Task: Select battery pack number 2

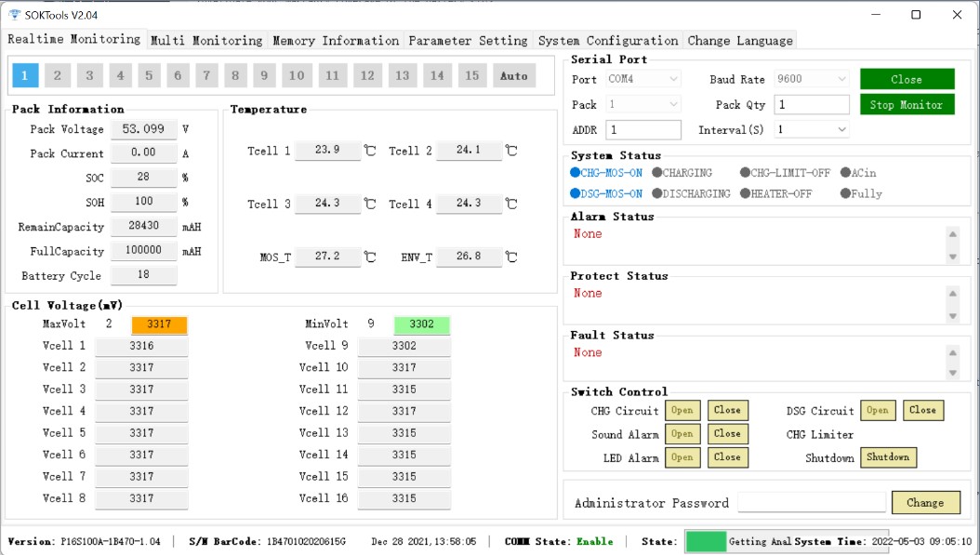Action: pyautogui.click(x=57, y=75)
